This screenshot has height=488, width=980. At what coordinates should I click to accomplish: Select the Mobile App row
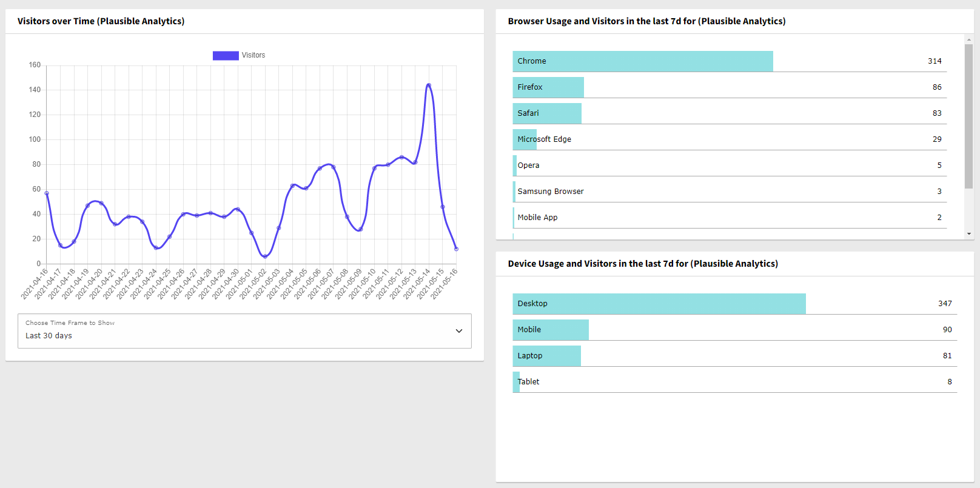pos(730,218)
